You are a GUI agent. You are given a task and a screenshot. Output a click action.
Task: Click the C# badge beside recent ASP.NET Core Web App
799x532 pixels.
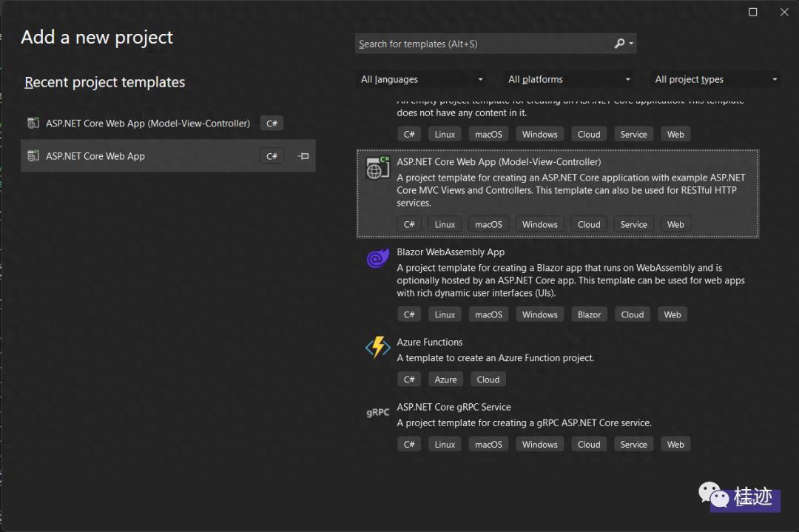point(272,156)
